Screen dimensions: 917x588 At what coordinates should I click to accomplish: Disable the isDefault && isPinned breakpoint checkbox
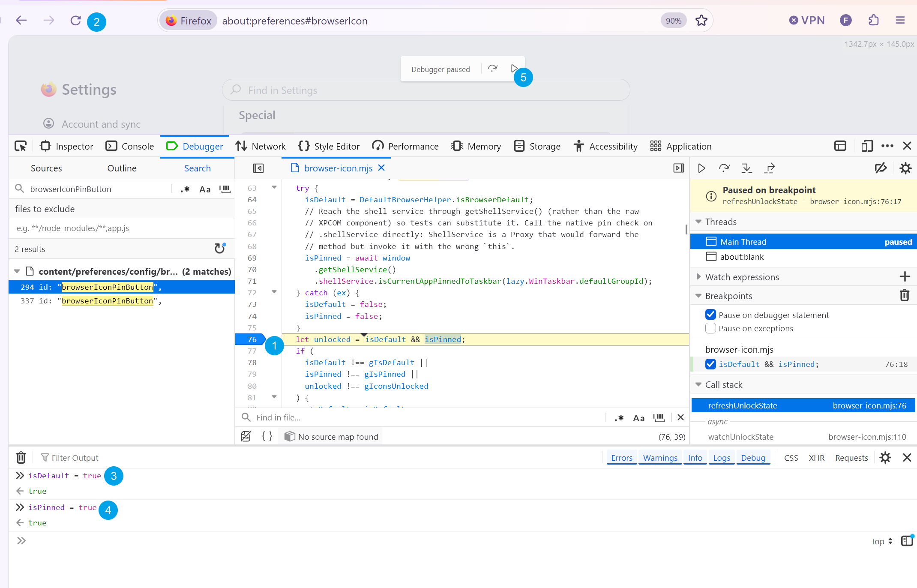point(710,364)
